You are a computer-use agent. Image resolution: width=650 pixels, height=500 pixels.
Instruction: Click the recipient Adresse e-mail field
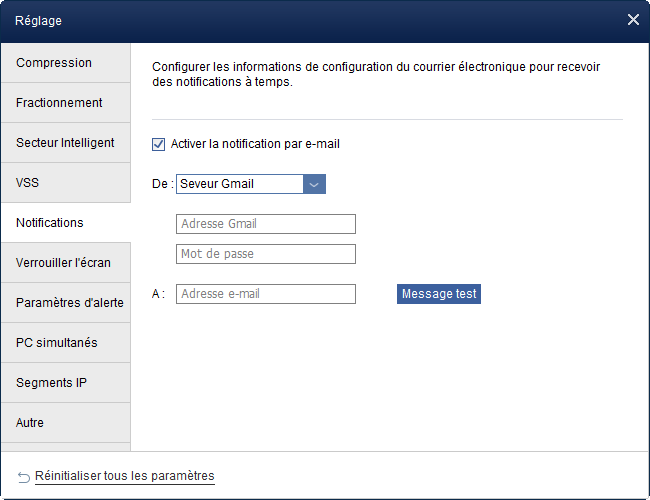pyautogui.click(x=266, y=294)
